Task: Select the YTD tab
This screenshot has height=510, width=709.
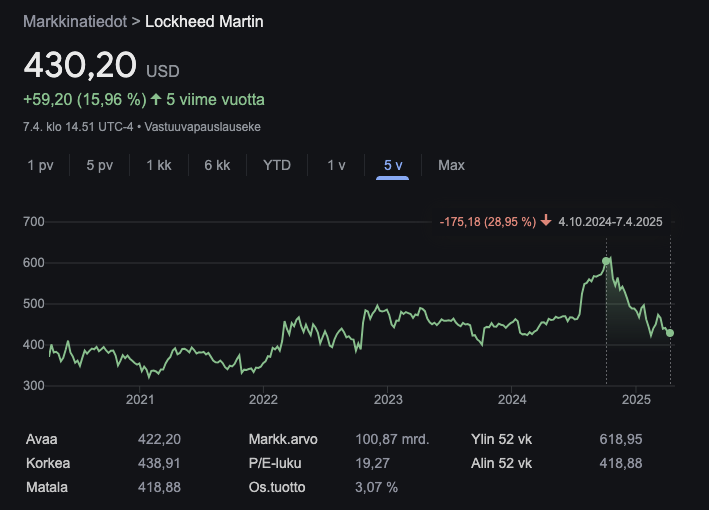Action: coord(277,165)
